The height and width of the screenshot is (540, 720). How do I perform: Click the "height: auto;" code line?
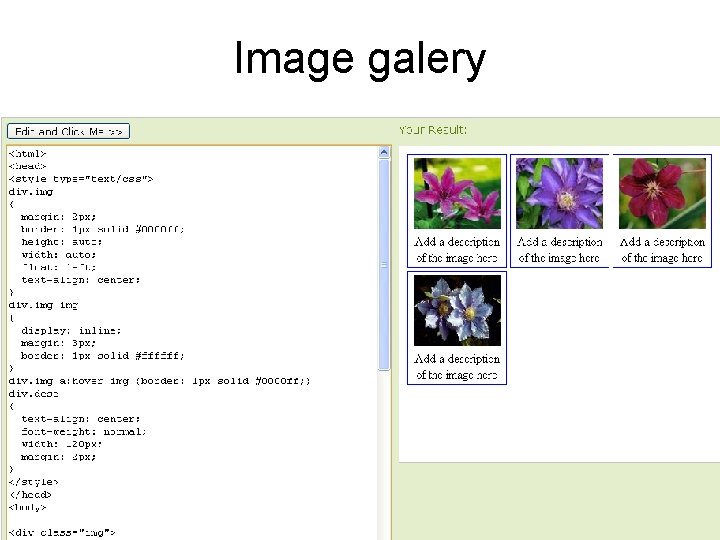[62, 242]
